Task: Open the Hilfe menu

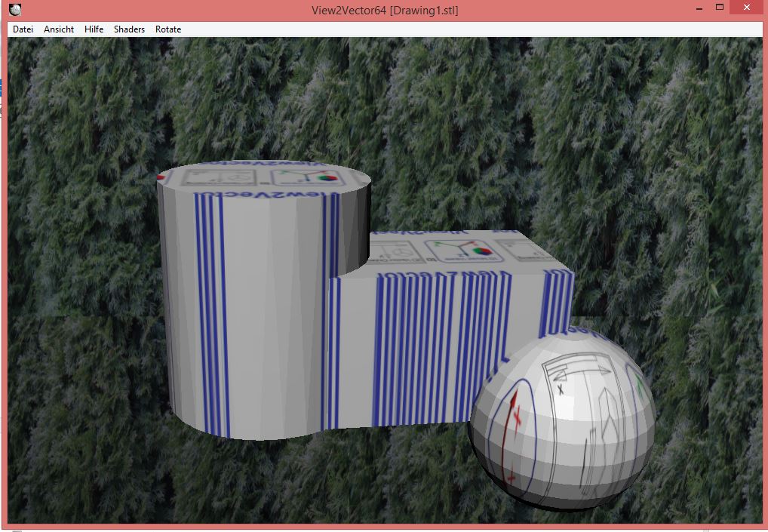Action: [94, 29]
